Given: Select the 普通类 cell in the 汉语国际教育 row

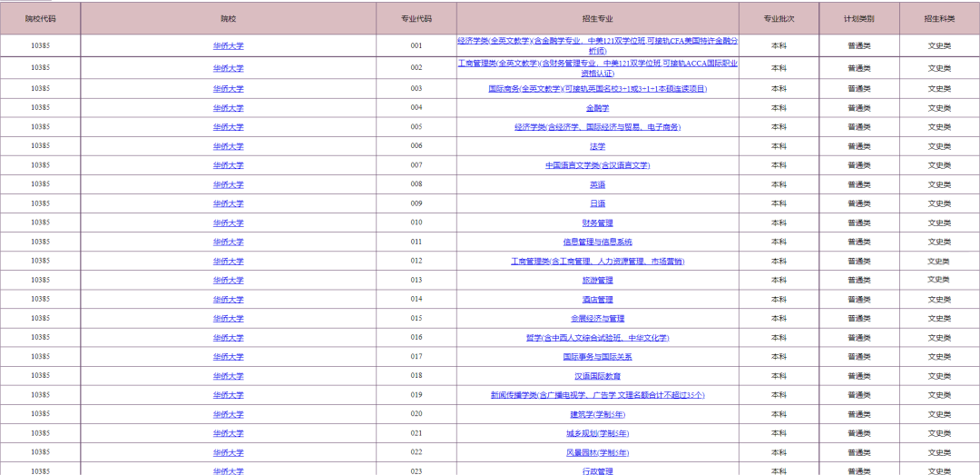Looking at the screenshot, I should 859,376.
